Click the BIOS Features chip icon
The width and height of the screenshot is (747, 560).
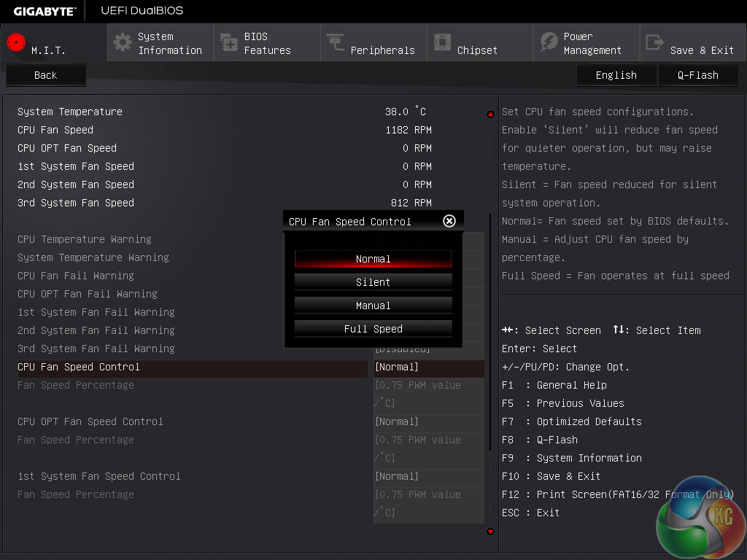click(x=229, y=42)
